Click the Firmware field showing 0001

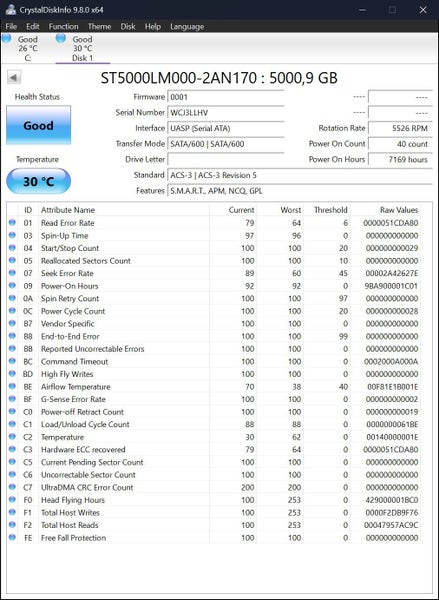(x=225, y=97)
